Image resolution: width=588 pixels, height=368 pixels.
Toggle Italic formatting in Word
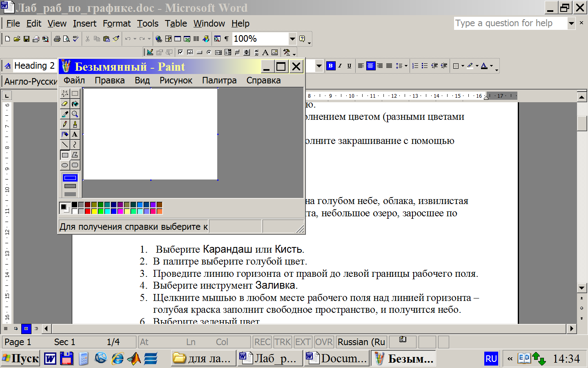(340, 66)
